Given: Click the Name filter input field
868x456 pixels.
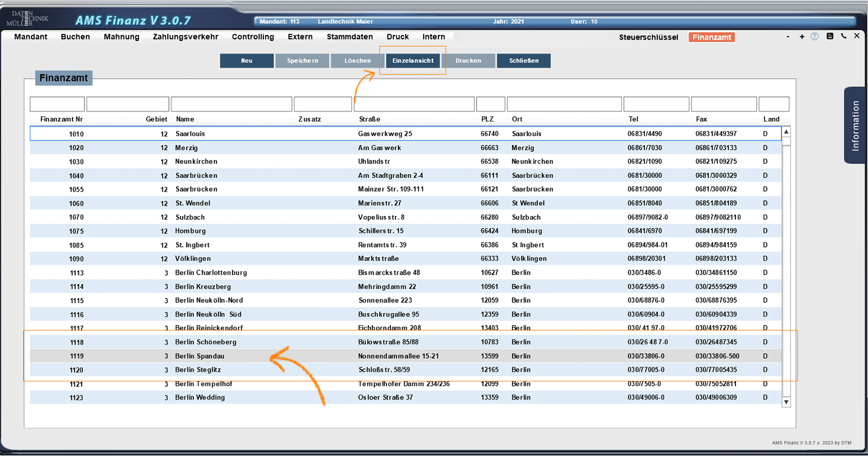Looking at the screenshot, I should (231, 104).
